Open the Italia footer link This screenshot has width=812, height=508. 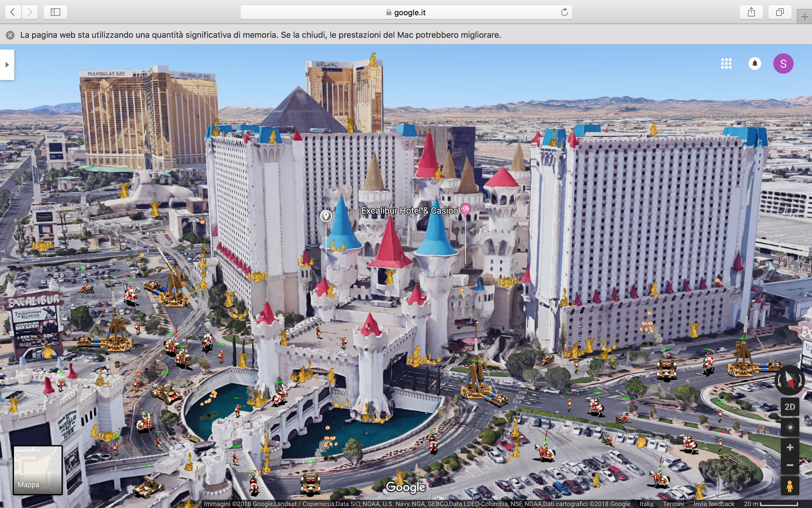[646, 504]
